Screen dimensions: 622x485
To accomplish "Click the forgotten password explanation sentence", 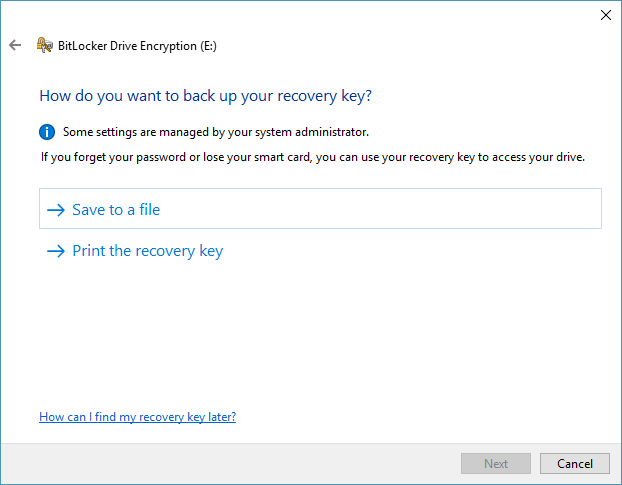I will [x=312, y=157].
